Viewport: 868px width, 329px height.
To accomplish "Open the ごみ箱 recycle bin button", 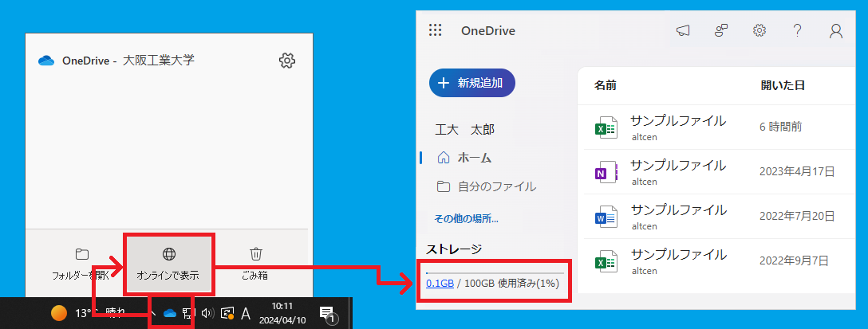I will click(255, 264).
